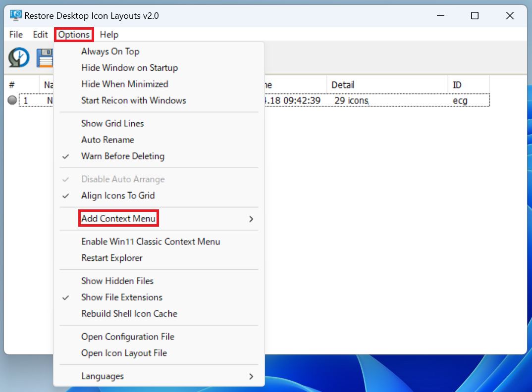Select Open Configuration File
The image size is (532, 392).
pyautogui.click(x=159, y=337)
